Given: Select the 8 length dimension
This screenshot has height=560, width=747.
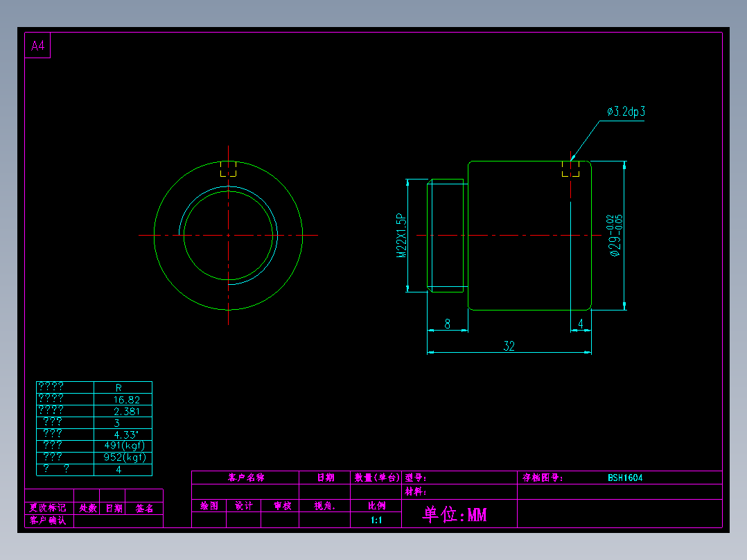Looking at the screenshot, I should pos(448,324).
